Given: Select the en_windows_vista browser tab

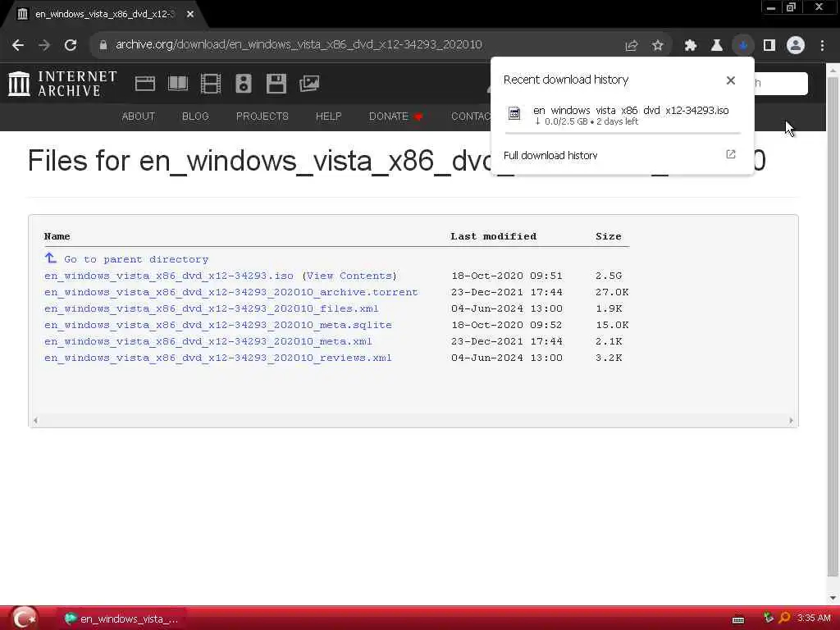Looking at the screenshot, I should tap(104, 15).
